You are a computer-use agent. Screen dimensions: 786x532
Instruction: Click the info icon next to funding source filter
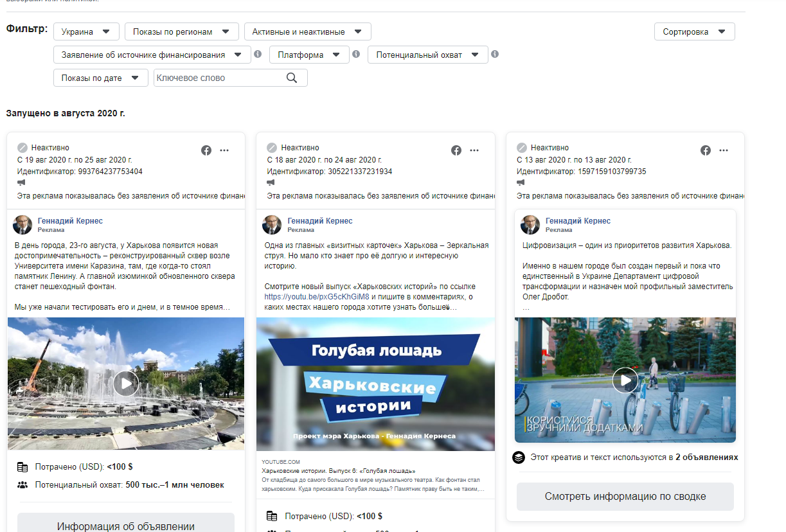click(x=258, y=55)
